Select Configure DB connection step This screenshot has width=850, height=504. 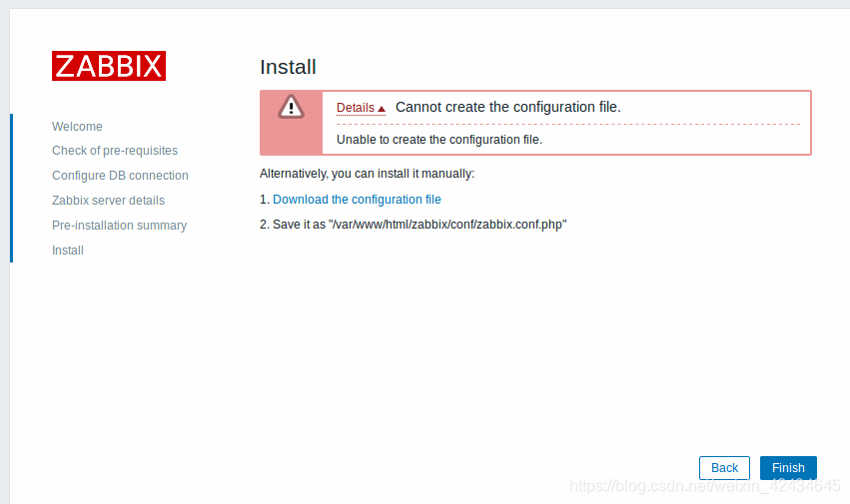tap(120, 176)
